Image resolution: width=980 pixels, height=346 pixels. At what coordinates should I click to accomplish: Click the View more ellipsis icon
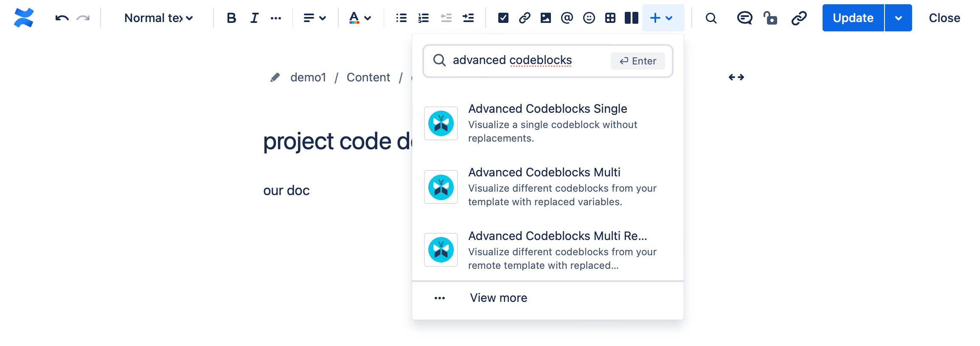coord(440,298)
